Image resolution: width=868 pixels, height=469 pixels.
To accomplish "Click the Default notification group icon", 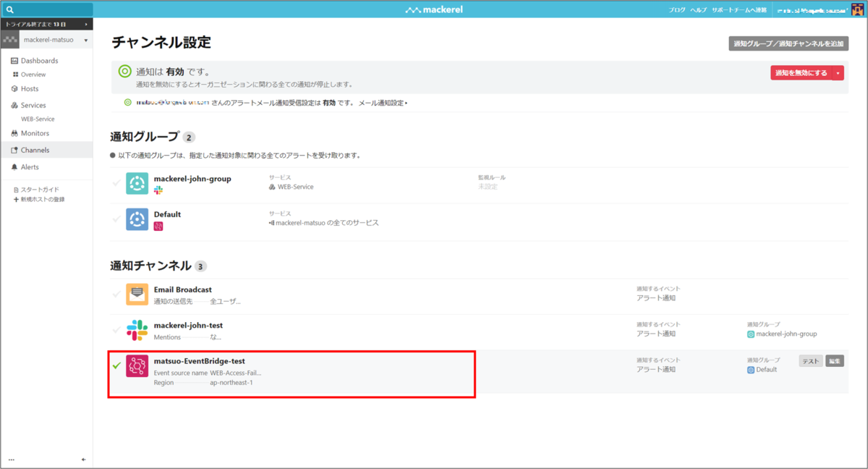I will (137, 219).
